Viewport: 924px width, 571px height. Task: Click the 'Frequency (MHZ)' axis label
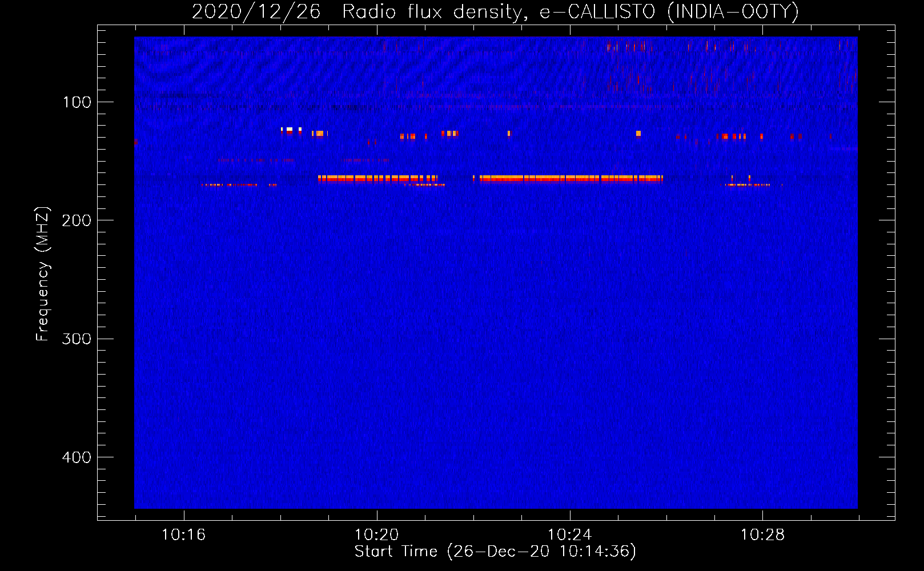click(42, 274)
